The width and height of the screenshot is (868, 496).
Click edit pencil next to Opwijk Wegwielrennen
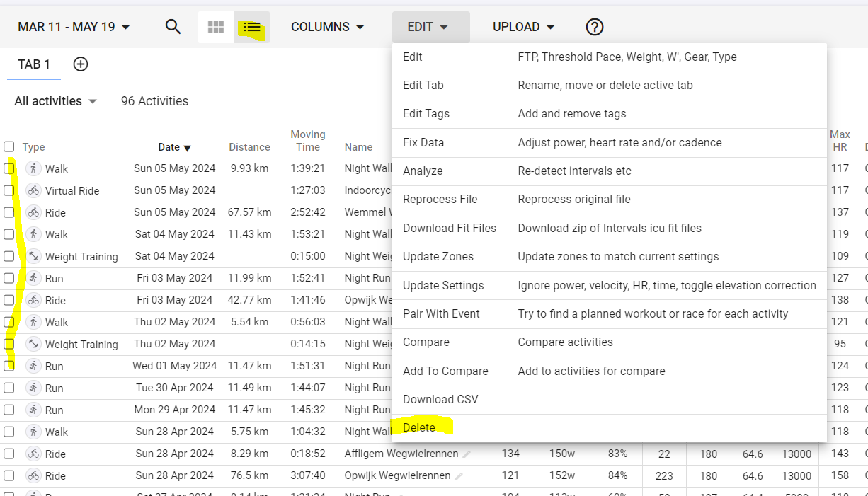coord(459,476)
